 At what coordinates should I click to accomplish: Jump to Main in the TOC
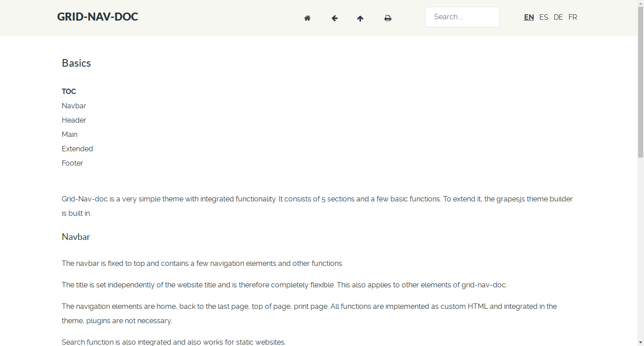click(69, 134)
